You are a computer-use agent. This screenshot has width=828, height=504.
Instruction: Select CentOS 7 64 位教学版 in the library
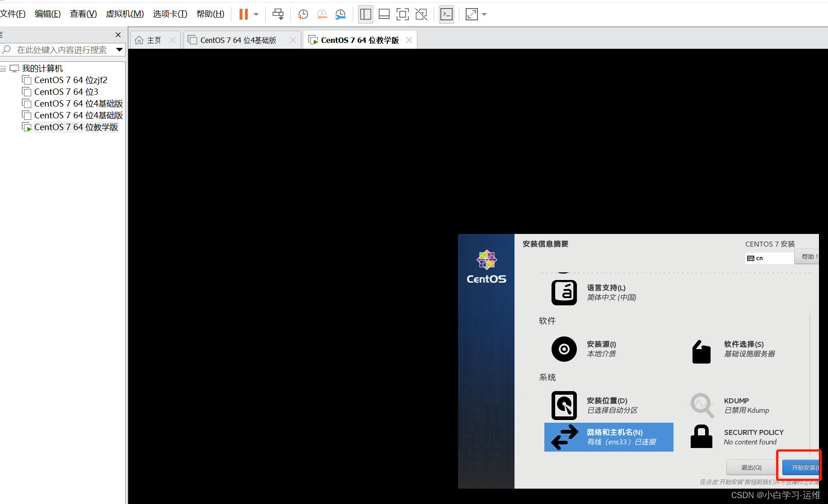[x=76, y=127]
